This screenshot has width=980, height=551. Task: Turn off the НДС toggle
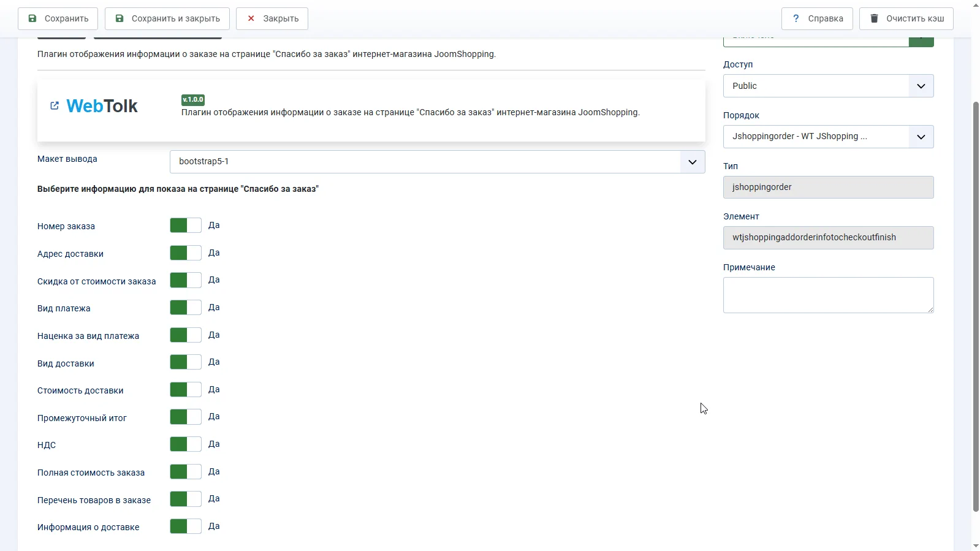(185, 444)
